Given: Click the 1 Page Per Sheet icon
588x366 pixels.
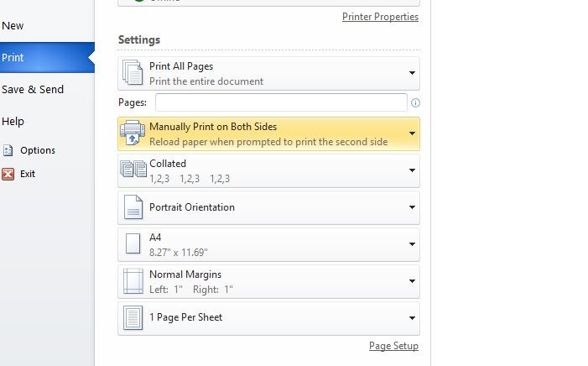Looking at the screenshot, I should tap(133, 318).
